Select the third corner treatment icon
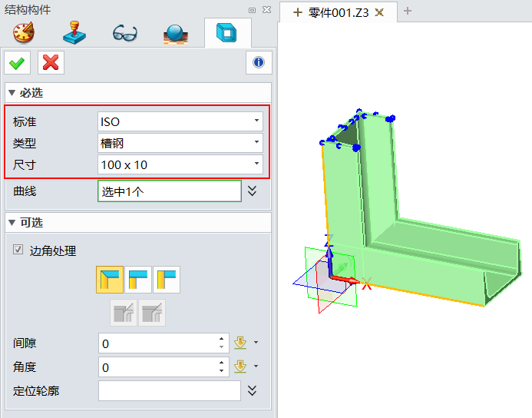 (x=167, y=280)
